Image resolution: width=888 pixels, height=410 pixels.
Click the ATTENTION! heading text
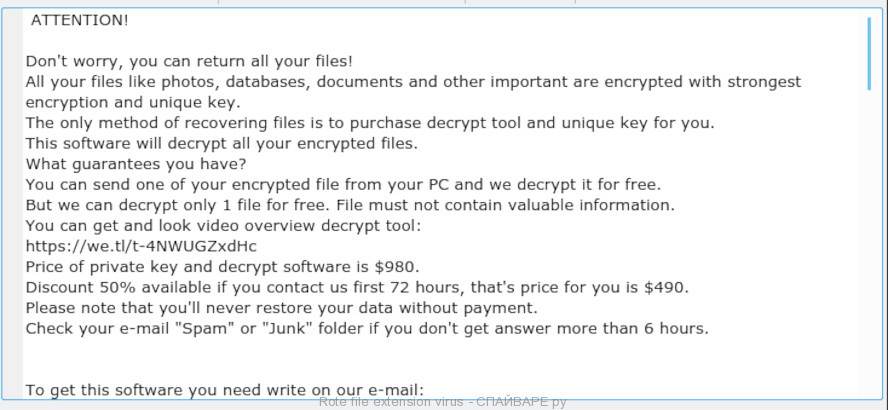pos(79,20)
